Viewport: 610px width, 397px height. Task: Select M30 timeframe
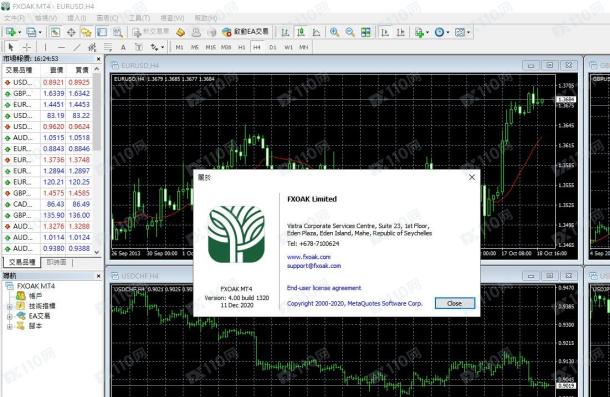226,47
